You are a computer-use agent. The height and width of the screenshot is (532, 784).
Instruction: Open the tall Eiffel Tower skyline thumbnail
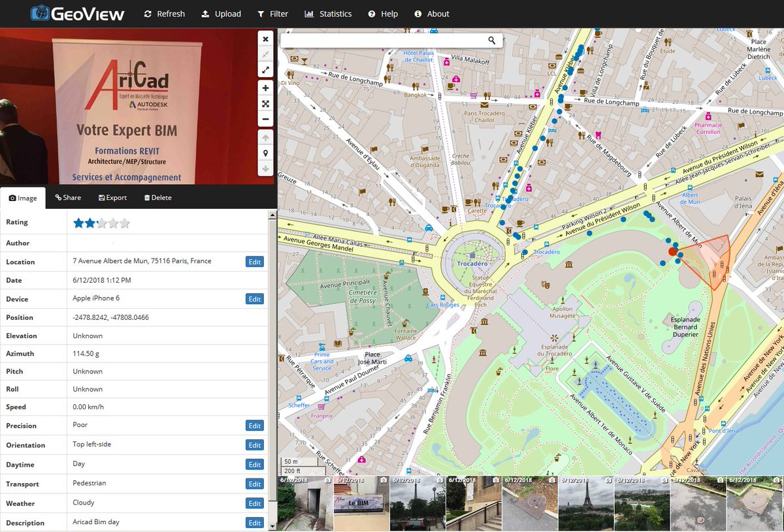click(586, 503)
